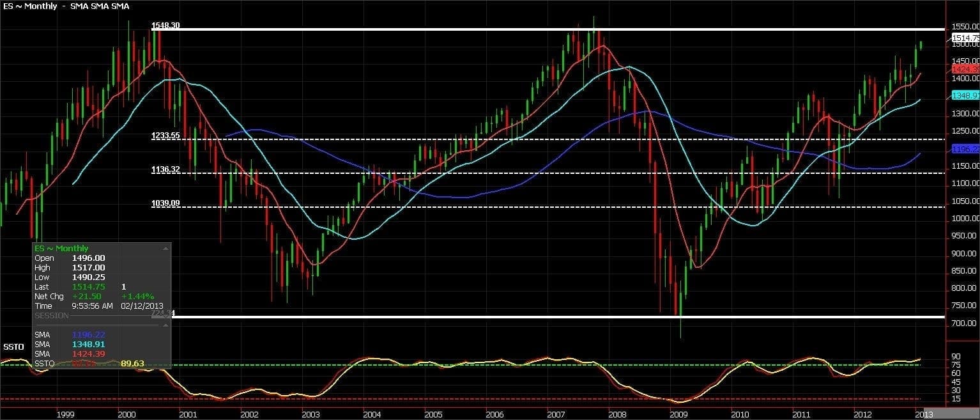Collapse the ES Monthly quote section arrow
The height and width of the screenshot is (420, 980).
click(x=165, y=248)
